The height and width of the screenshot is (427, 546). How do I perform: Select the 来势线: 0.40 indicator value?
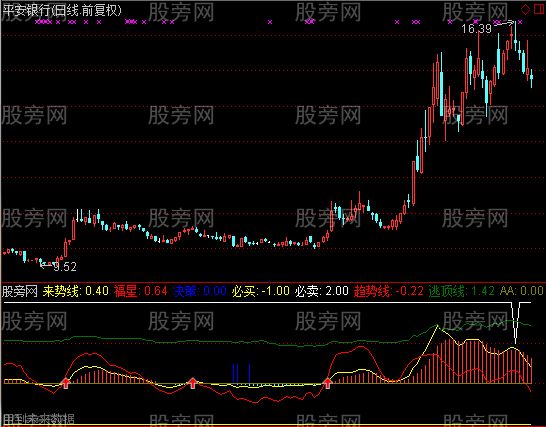click(76, 291)
